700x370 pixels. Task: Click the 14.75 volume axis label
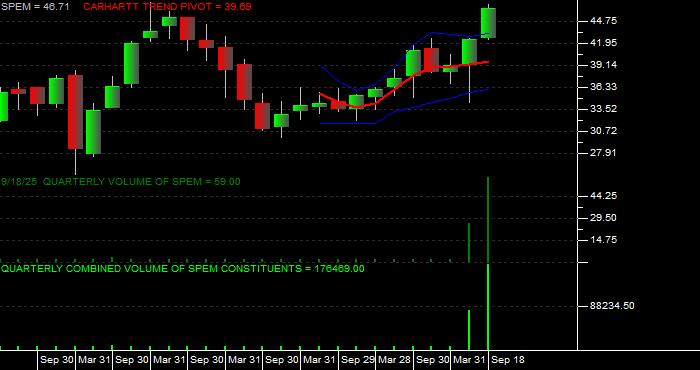pos(603,240)
